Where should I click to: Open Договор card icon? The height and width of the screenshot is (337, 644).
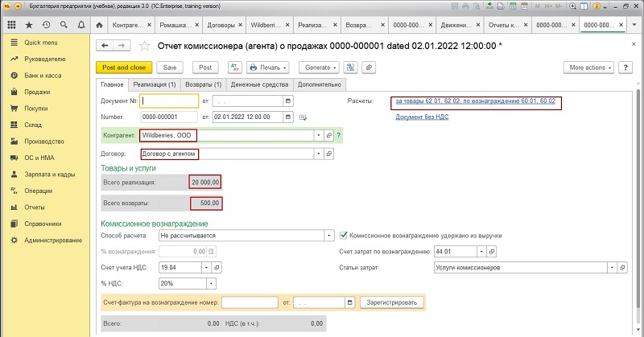click(x=328, y=154)
